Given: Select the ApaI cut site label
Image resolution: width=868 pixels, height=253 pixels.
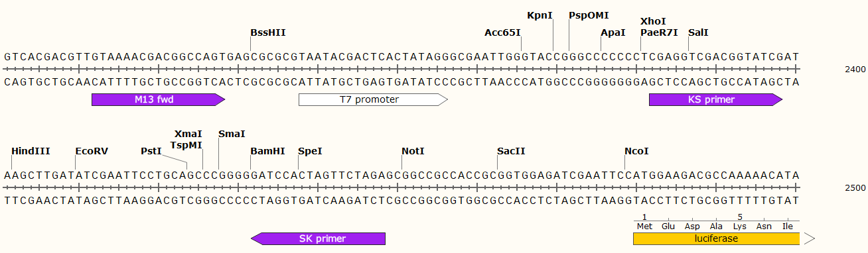Looking at the screenshot, I should pos(613,32).
